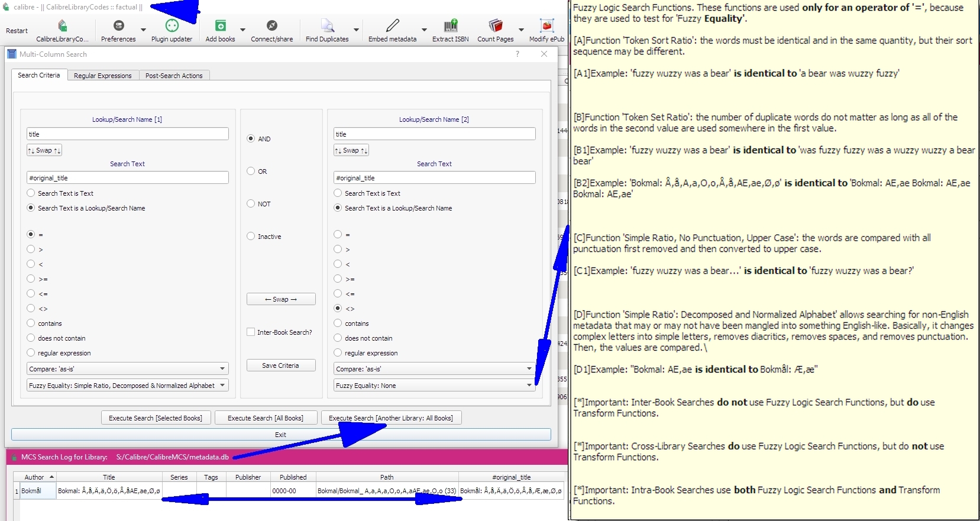Click the Path column header
This screenshot has height=521, width=980.
point(387,477)
